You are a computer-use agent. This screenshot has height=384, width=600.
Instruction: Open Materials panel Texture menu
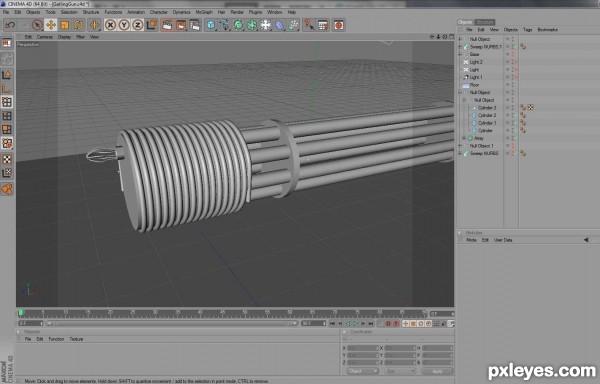click(x=76, y=339)
